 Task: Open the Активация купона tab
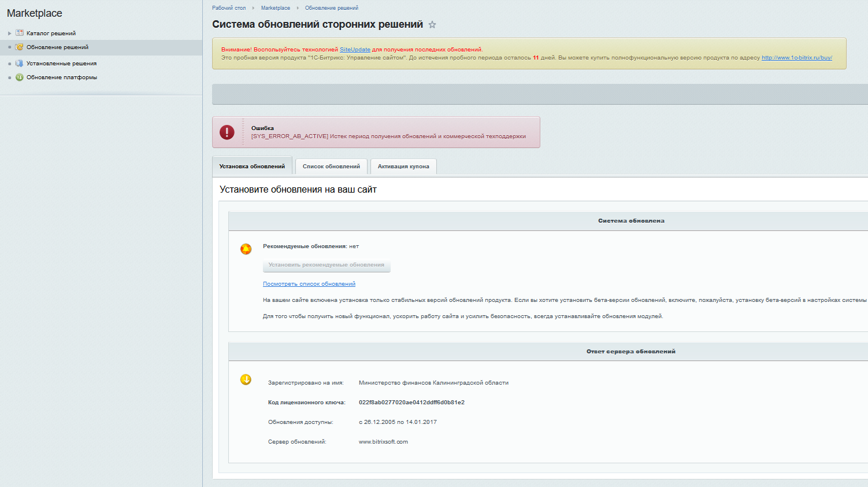(403, 167)
